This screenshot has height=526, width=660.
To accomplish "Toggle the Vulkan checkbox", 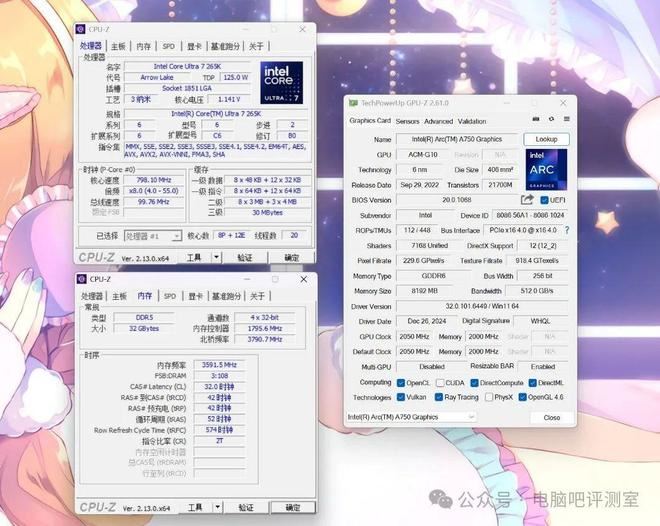I will click(x=401, y=397).
